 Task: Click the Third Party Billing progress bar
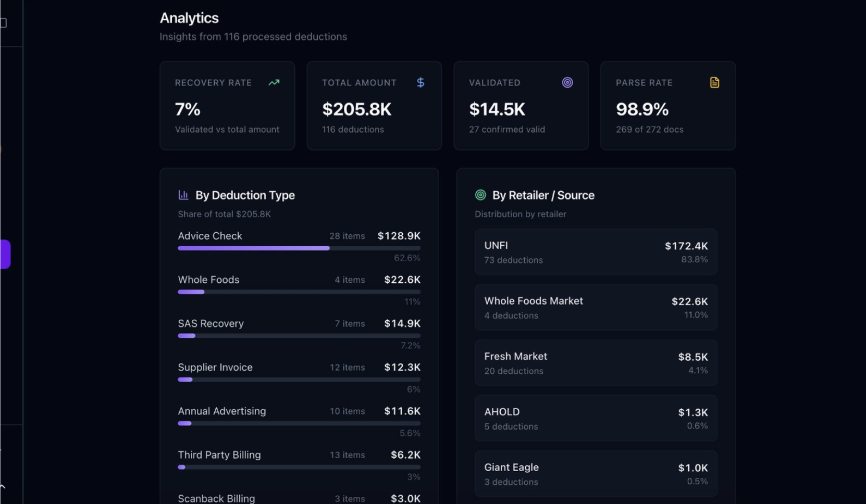pyautogui.click(x=299, y=467)
